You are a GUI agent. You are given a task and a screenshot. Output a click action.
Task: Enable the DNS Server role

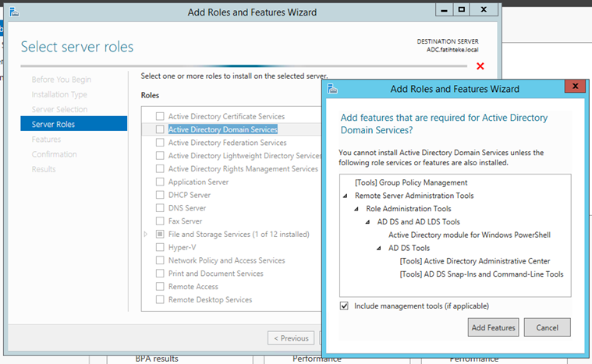click(160, 208)
